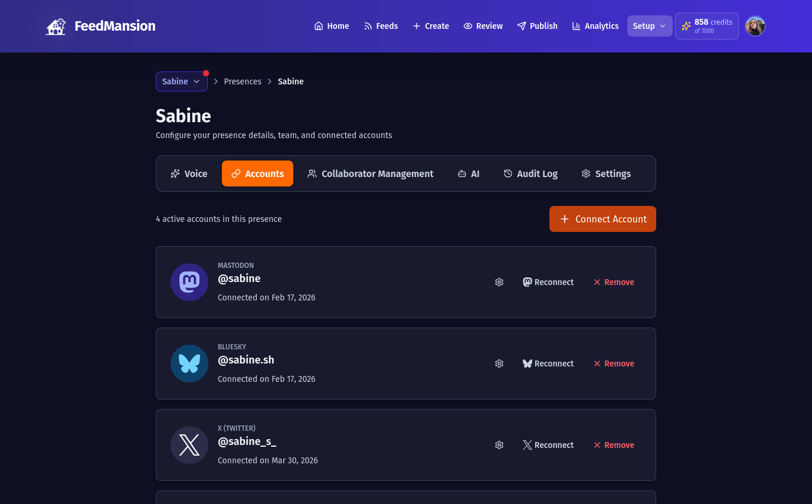Click the Sabine breadcrumb text
Viewport: 812px width, 504px height.
pos(291,81)
